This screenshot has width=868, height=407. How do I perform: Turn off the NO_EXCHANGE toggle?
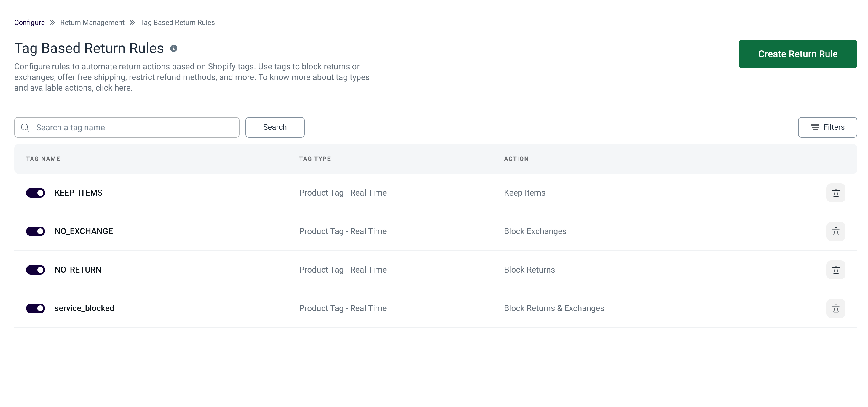[35, 231]
